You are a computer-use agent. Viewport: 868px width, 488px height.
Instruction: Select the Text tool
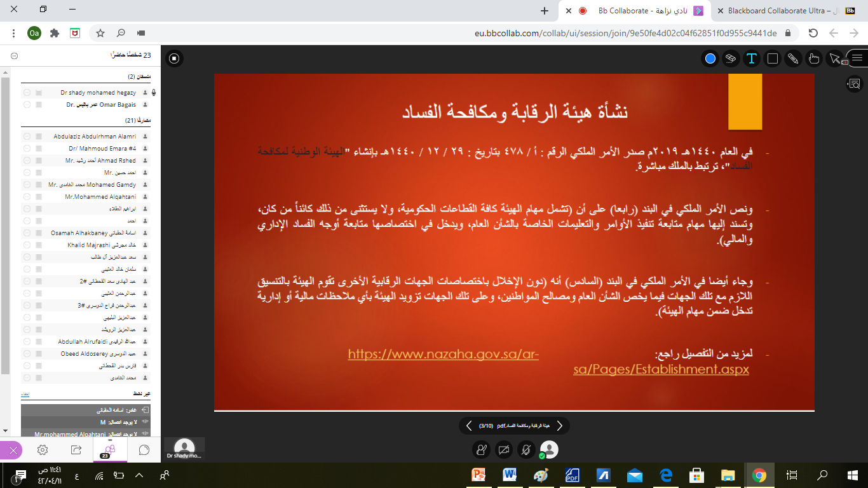pos(752,58)
